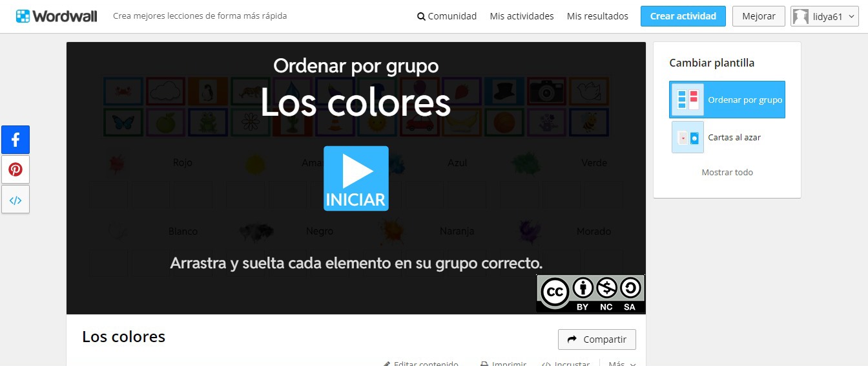Image resolution: width=868 pixels, height=366 pixels.
Task: Click the Wordwall logo
Action: click(57, 16)
